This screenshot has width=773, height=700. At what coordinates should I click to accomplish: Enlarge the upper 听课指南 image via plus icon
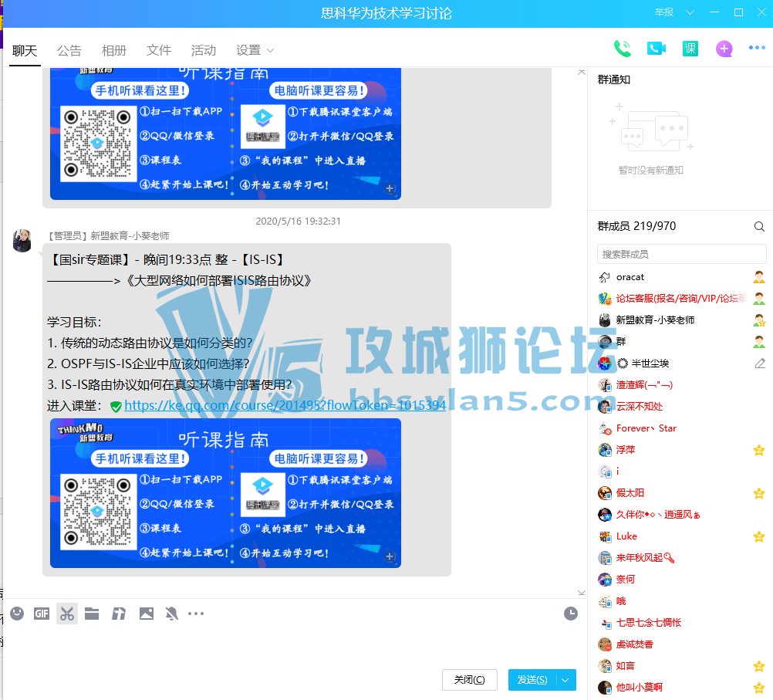click(x=390, y=188)
